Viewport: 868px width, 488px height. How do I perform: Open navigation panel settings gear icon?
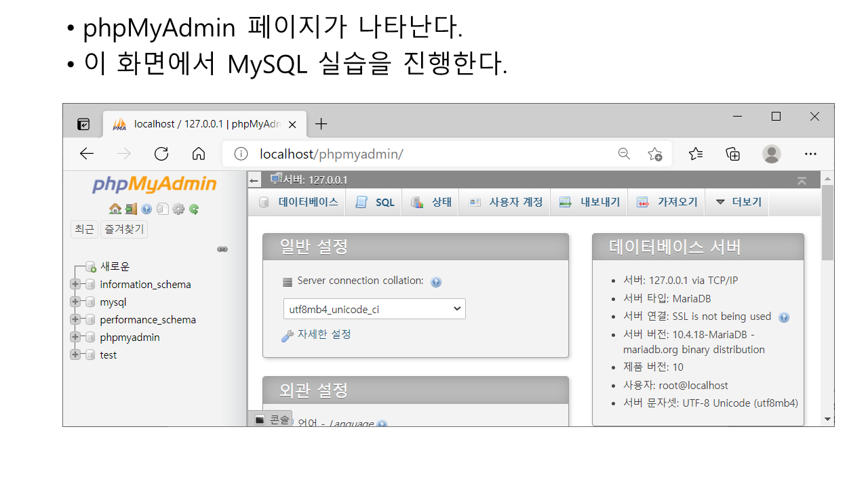[178, 209]
